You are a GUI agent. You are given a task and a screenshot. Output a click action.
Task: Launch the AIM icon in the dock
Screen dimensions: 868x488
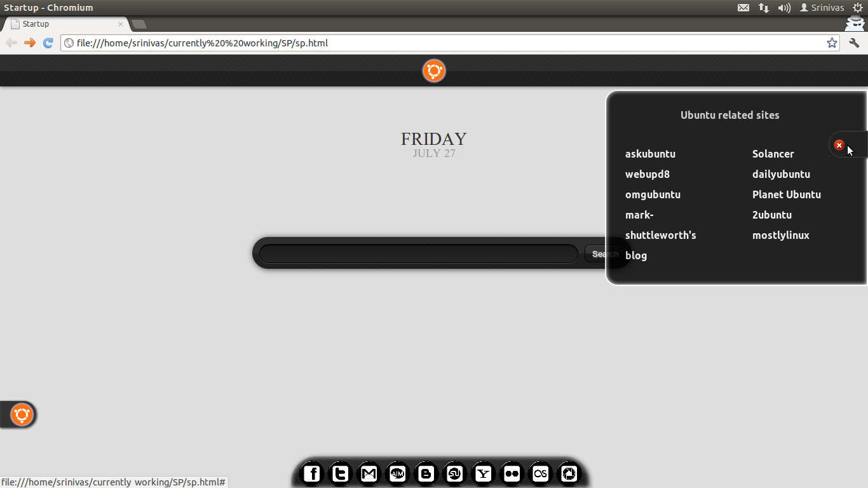[x=397, y=473]
